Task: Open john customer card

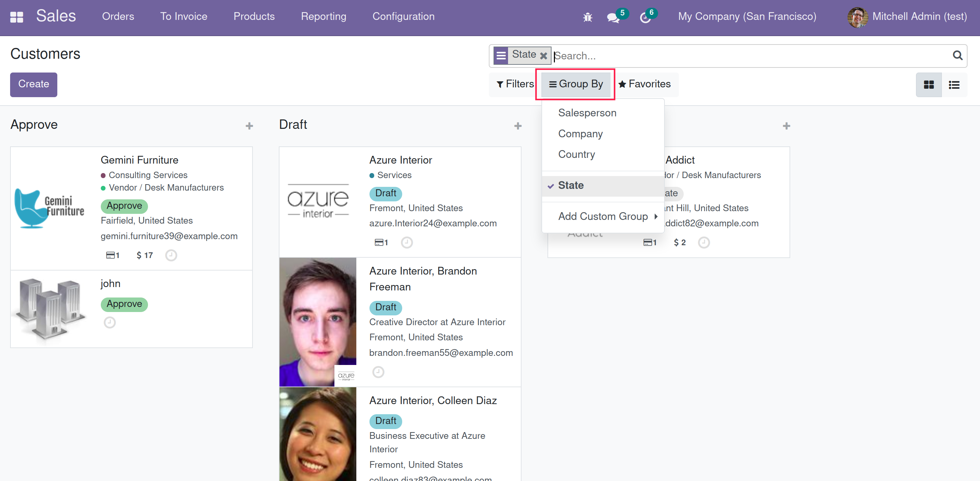Action: [131, 309]
